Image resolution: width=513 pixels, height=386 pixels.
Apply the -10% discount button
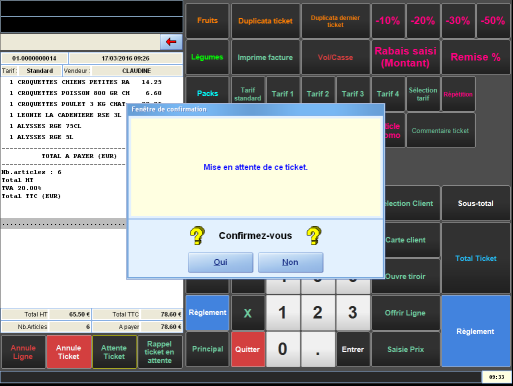point(388,21)
